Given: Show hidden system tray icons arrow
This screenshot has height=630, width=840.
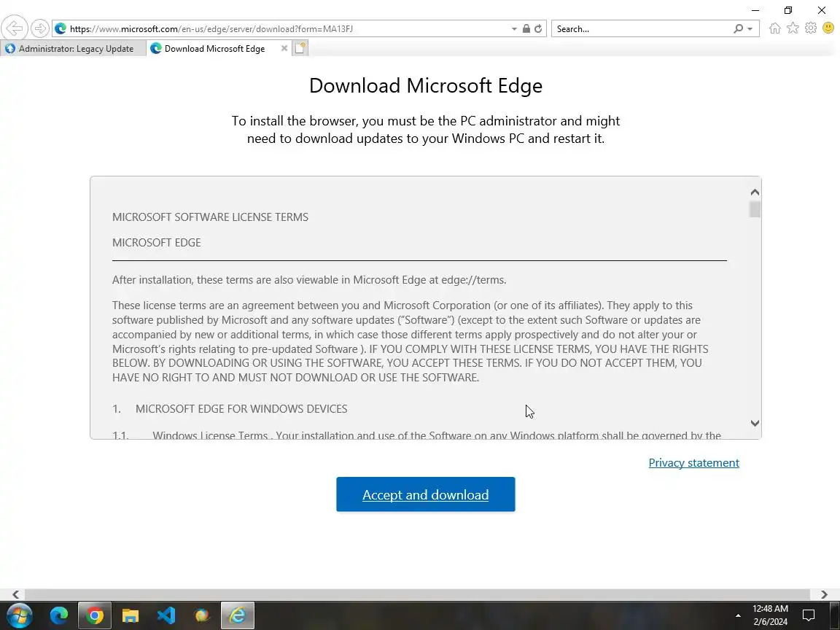Looking at the screenshot, I should [x=738, y=615].
